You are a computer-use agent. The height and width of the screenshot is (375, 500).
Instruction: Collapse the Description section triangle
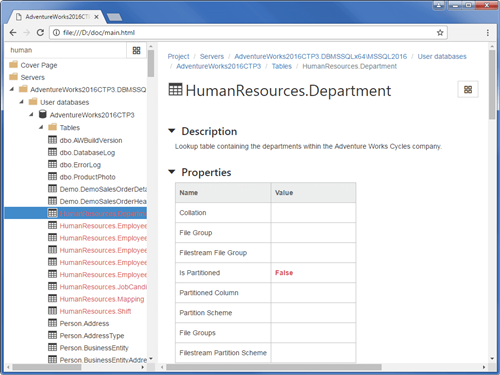[x=172, y=131]
